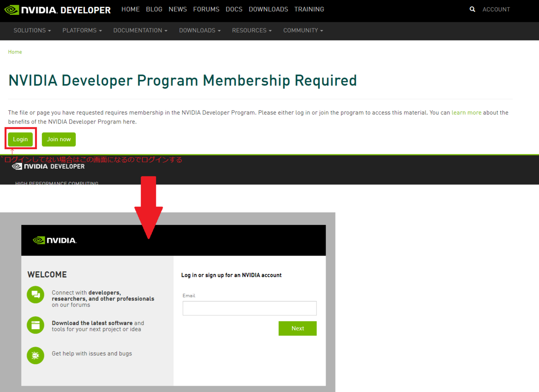Click the WELCOME heading in login dialog

47,274
